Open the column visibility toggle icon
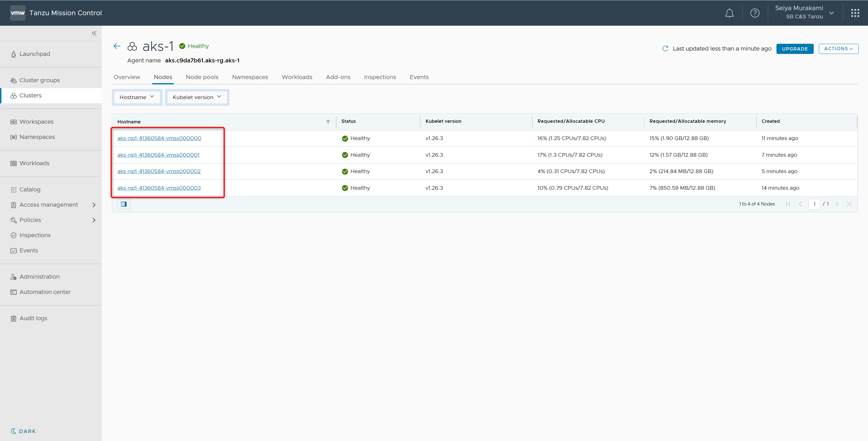Viewport: 868px width, 441px height. 124,204
